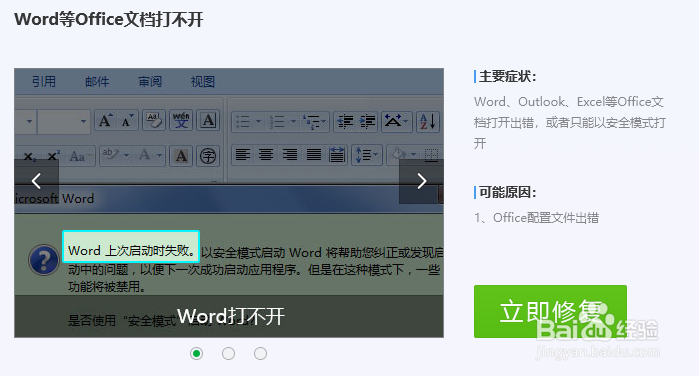Click the Grow Font icon
The image size is (699, 376).
coord(106,120)
